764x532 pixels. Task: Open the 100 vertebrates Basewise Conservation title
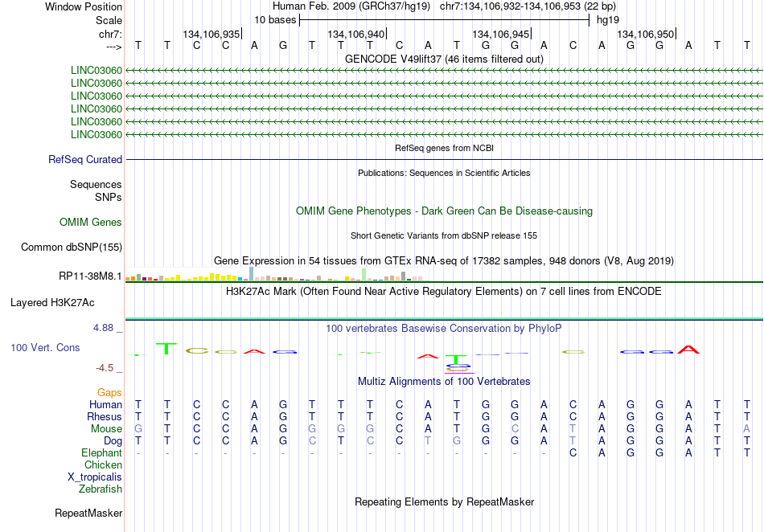[x=444, y=329]
